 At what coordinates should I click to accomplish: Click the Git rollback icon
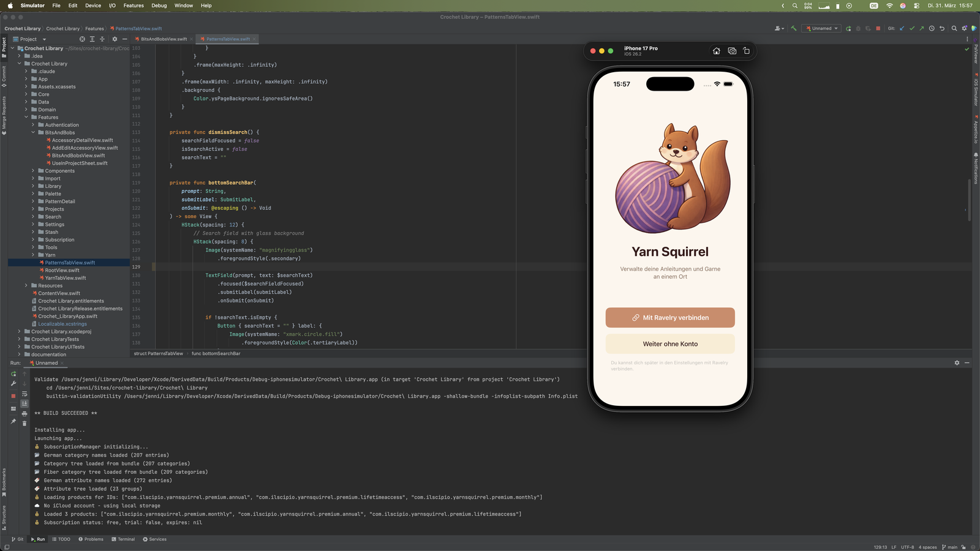coord(942,28)
